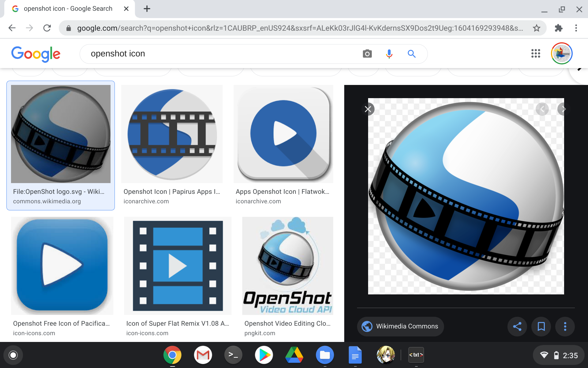This screenshot has height=368, width=588.
Task: Open system tray with clock 2:35
Action: (559, 355)
